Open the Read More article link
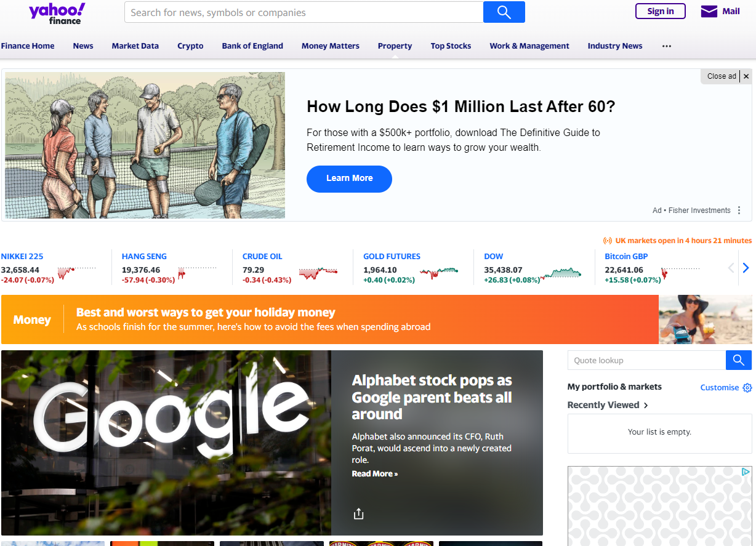The height and width of the screenshot is (546, 756). 374,474
